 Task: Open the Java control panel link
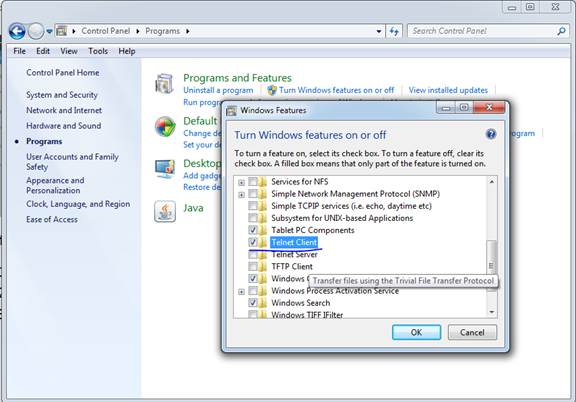coord(193,208)
